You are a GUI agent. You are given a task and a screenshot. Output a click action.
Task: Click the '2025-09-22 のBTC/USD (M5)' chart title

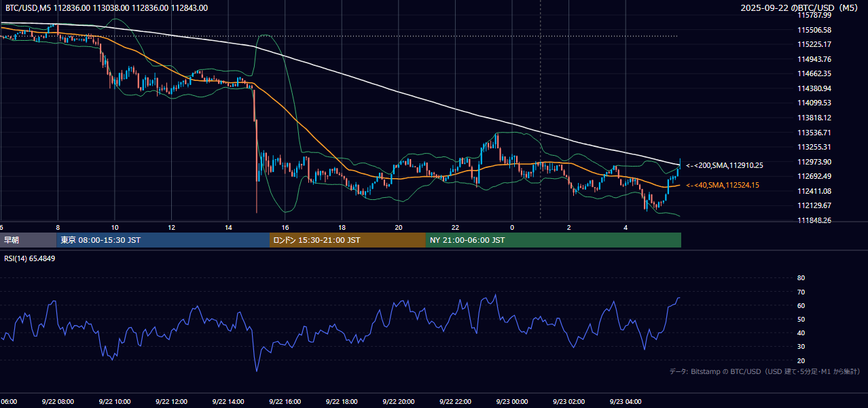click(800, 8)
